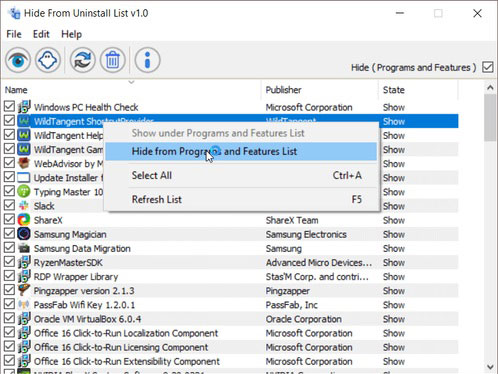
Task: Click the Office Click-to-Run Licensing Component icon
Action: [x=24, y=347]
